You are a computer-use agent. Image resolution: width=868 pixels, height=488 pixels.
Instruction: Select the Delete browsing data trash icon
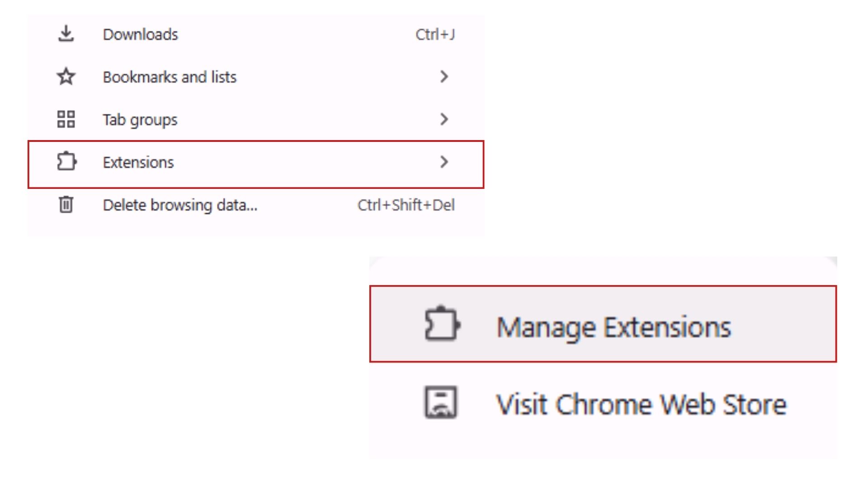click(66, 205)
